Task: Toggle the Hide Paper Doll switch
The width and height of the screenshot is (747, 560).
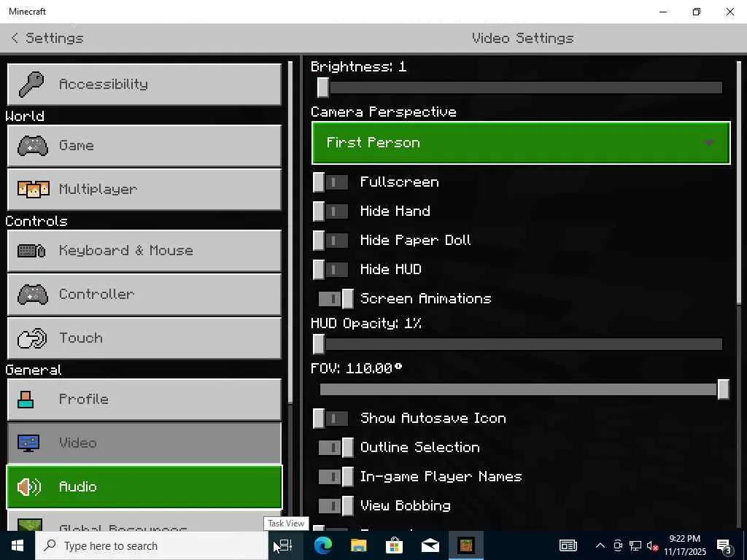Action: coord(330,241)
